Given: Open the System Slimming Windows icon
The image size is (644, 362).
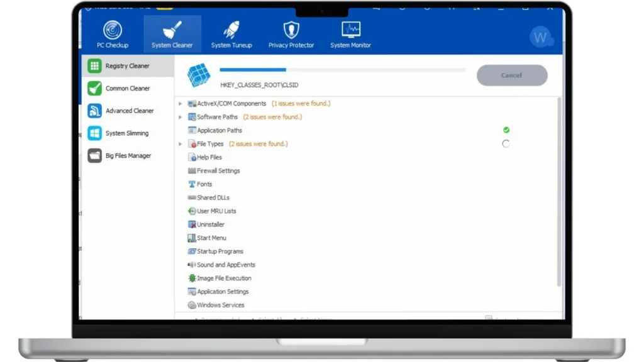Looking at the screenshot, I should (x=94, y=133).
